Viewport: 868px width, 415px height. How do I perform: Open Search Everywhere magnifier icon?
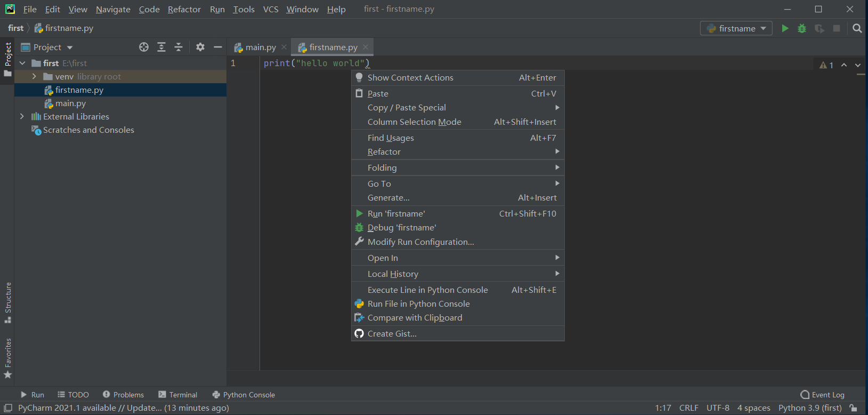pyautogui.click(x=857, y=28)
